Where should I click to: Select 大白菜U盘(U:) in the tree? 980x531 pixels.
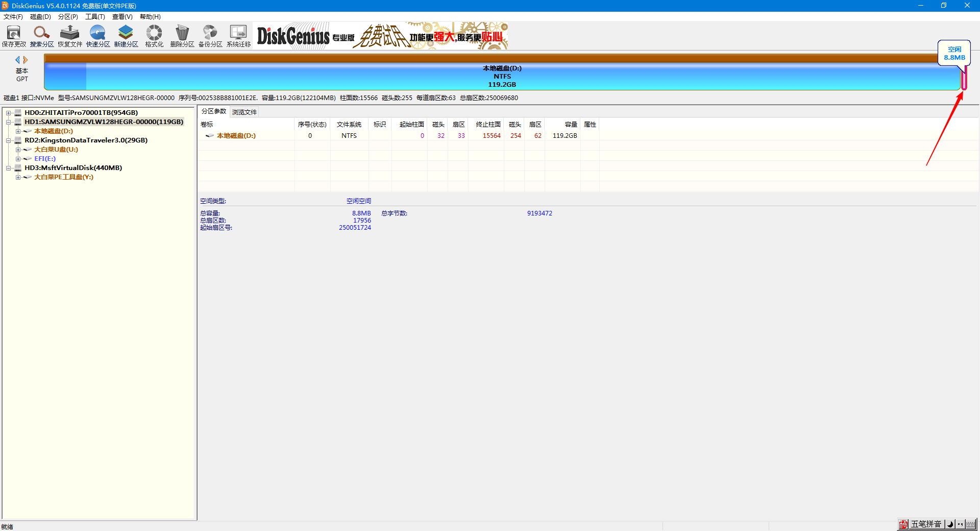56,150
